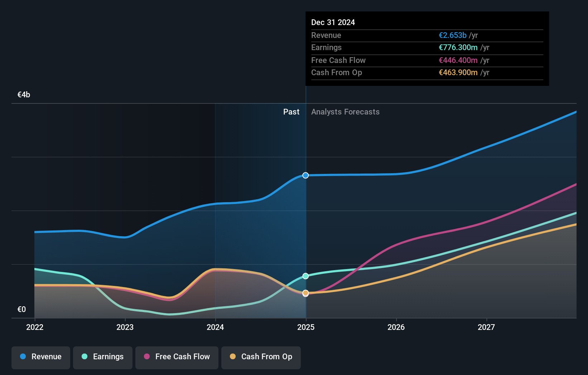The image size is (588, 375).
Task: Select the 2025 x-axis label
Action: pos(306,327)
